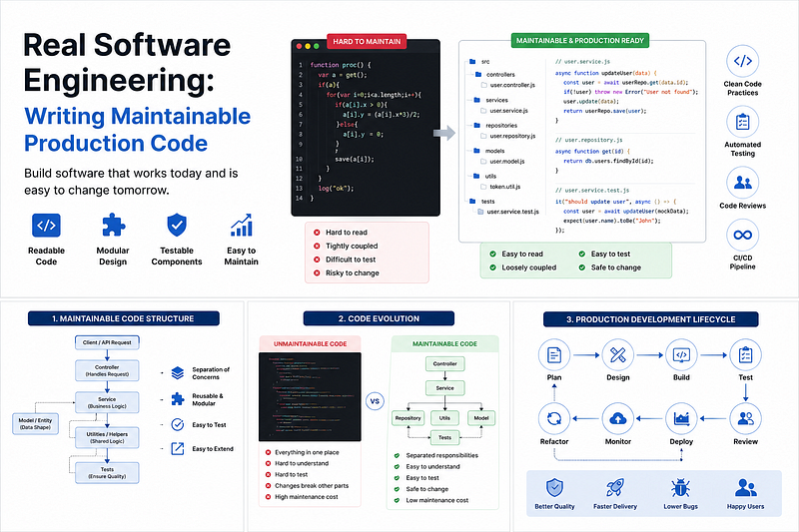Click the Utils node in evolution diagram
The width and height of the screenshot is (799, 532).
pyautogui.click(x=444, y=418)
